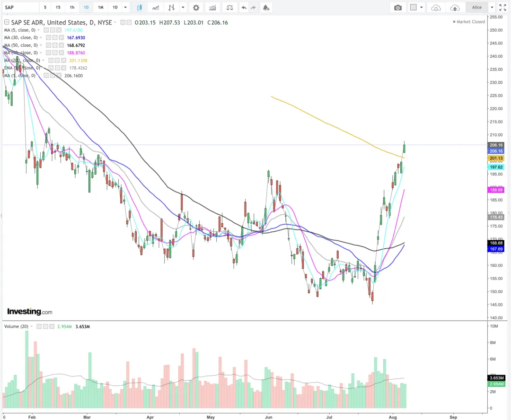Open settings gear for MA (5, close, 0)
Screen dimensions: 511x420
tap(53, 30)
